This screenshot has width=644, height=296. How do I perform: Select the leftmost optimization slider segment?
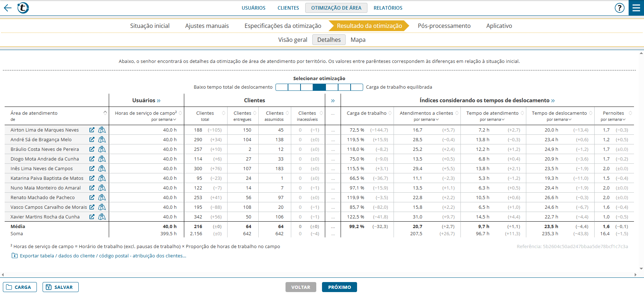[x=282, y=87]
